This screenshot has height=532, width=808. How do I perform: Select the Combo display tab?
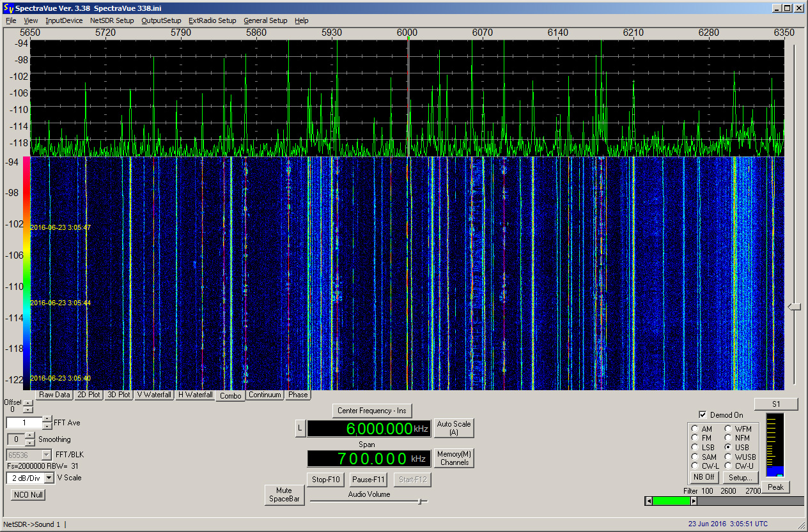point(231,395)
